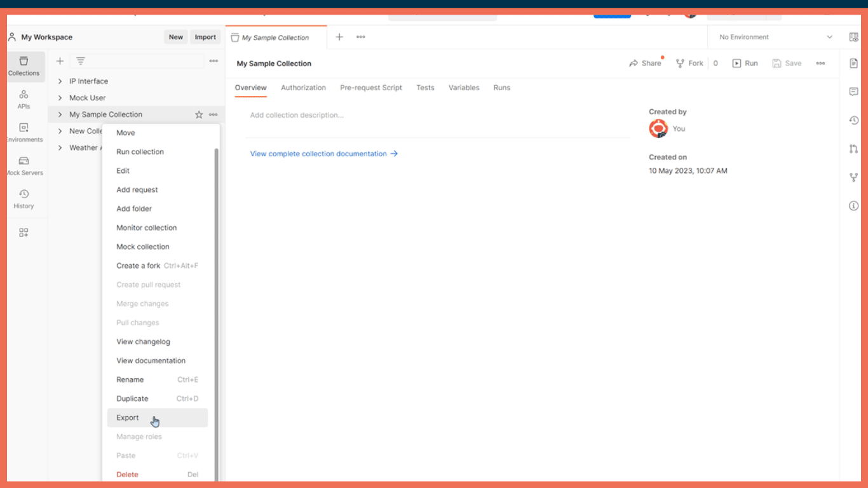Image resolution: width=868 pixels, height=488 pixels.
Task: Open the Collections sidebar panel
Action: point(24,66)
